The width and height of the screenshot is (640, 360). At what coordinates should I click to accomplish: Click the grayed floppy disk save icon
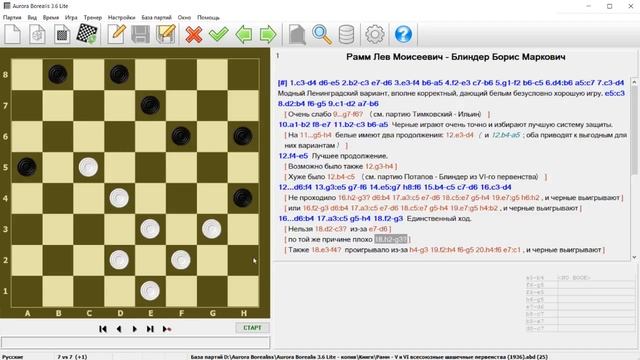(140, 34)
